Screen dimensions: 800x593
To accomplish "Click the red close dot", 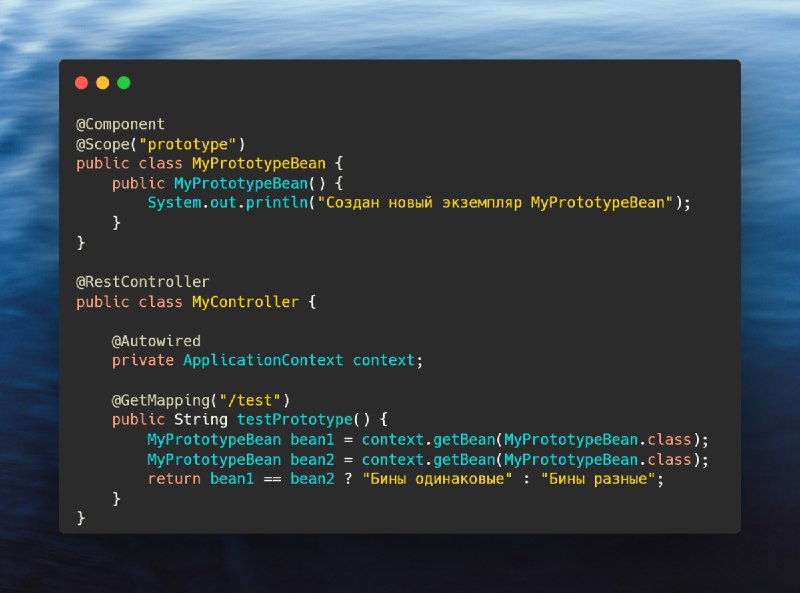I will pos(82,83).
